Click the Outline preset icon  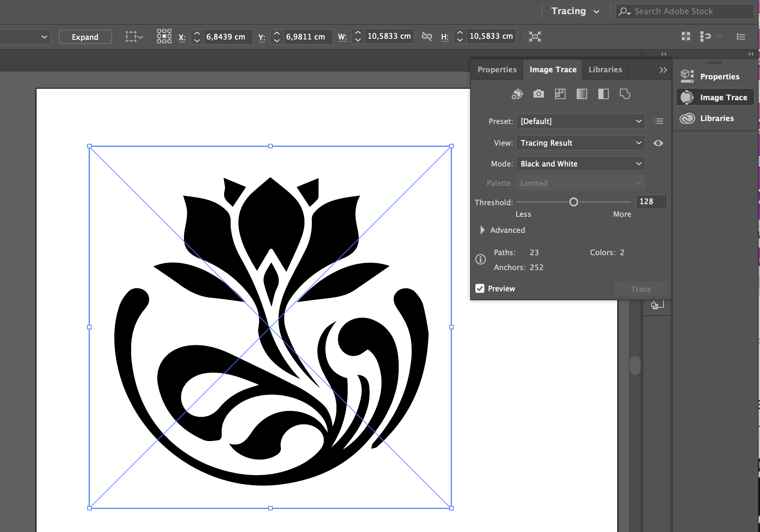pos(625,94)
